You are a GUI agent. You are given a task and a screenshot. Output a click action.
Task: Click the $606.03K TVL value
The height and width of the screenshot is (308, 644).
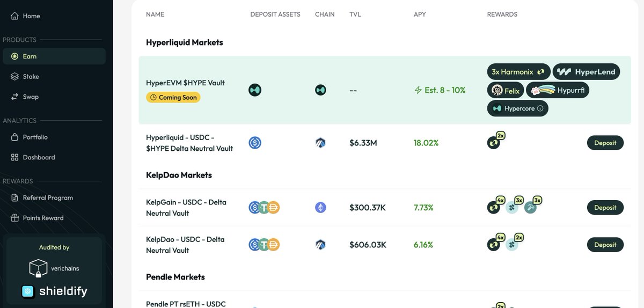point(368,245)
